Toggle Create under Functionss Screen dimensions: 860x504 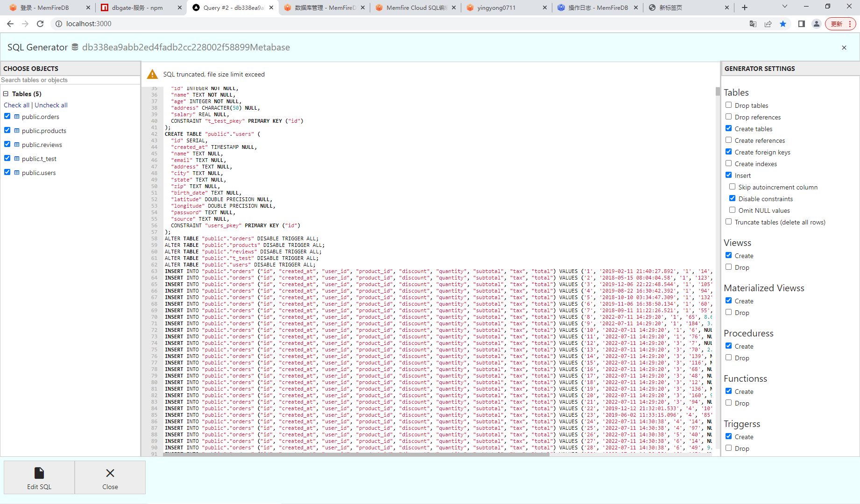pyautogui.click(x=728, y=391)
